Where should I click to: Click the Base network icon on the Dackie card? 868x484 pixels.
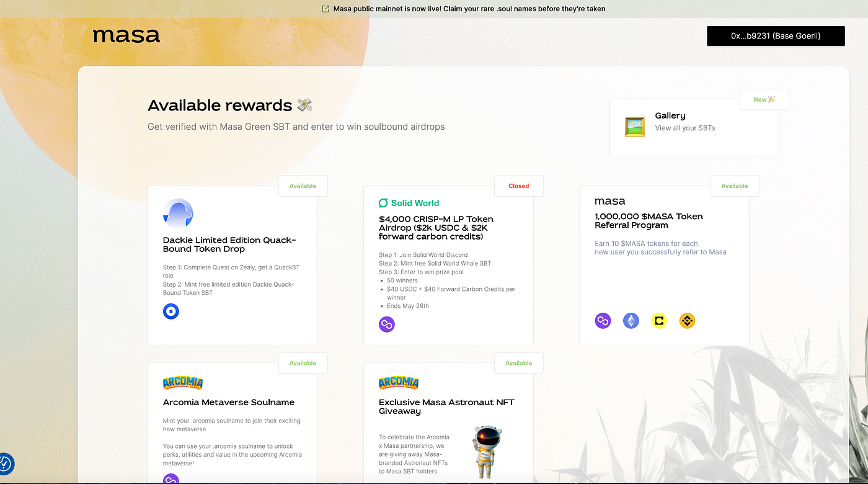coord(171,311)
